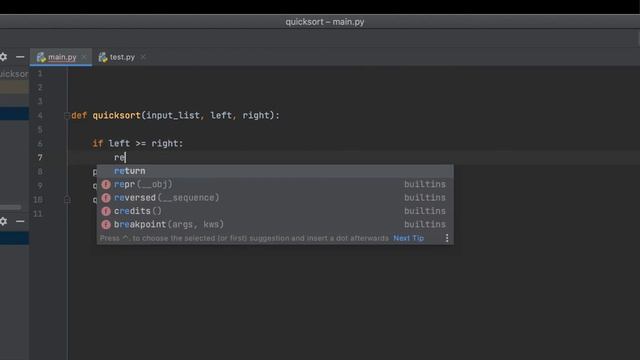This screenshot has height=360, width=640.
Task: Select the return completion suggestion
Action: (x=275, y=171)
